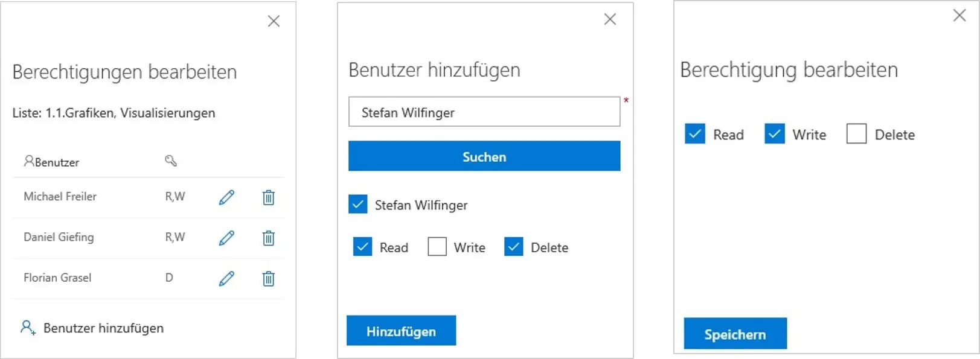Click add-user icon next to Benutzer hinzufügen
The image size is (980, 359).
(x=28, y=328)
